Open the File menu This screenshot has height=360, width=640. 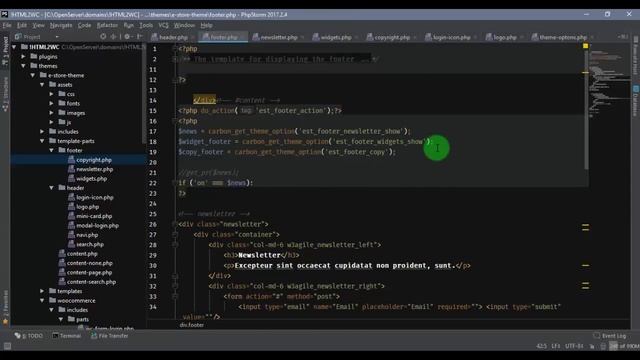tap(7, 25)
